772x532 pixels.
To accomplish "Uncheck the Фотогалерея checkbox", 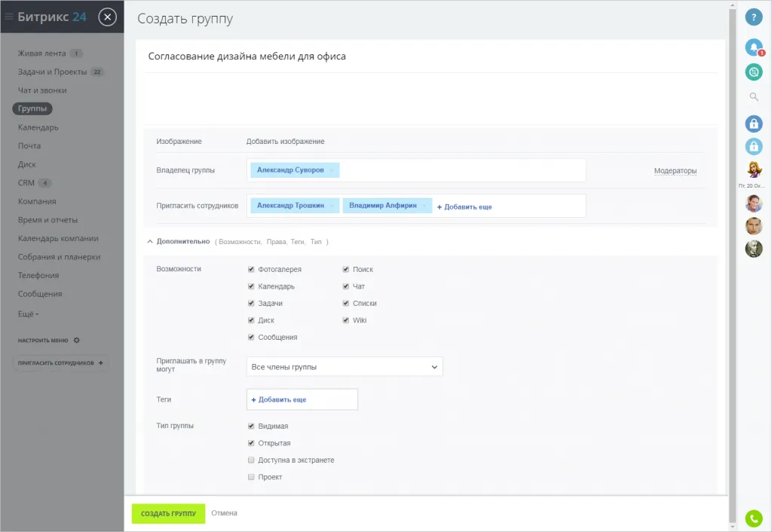I will click(x=251, y=269).
